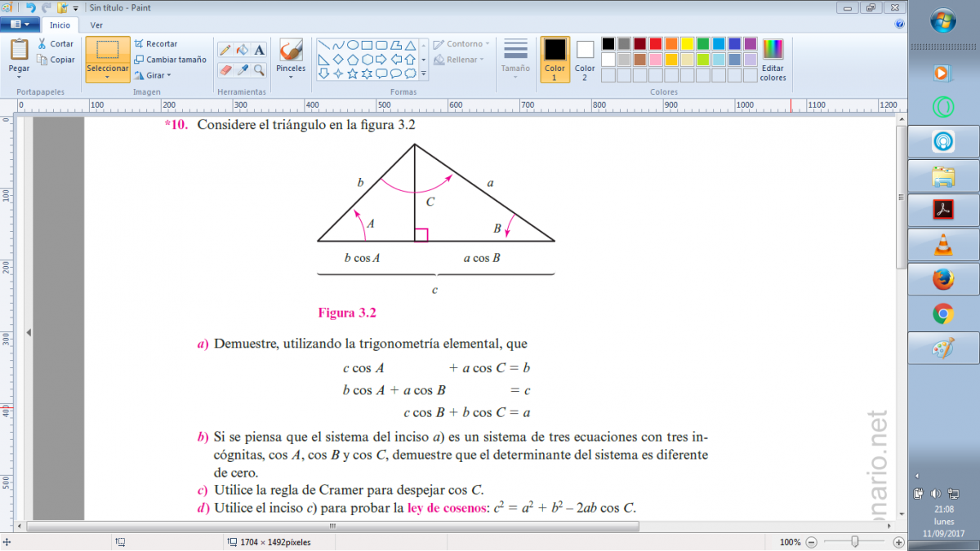Activate the Magnifier tool
The image size is (980, 551).
(x=259, y=70)
